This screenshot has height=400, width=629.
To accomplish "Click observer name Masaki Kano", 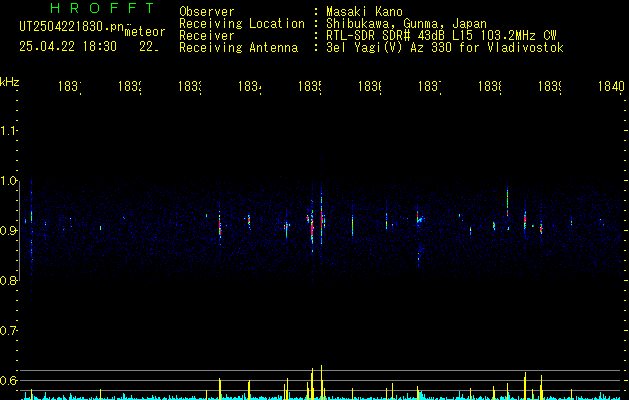I will pos(364,11).
